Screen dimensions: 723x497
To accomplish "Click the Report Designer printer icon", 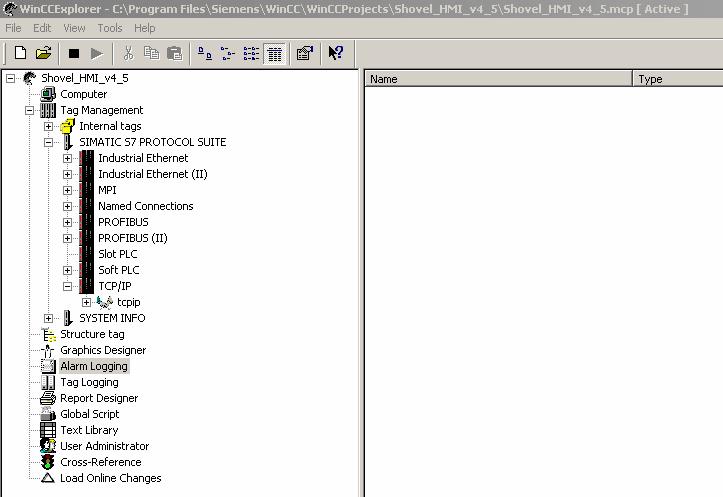I will click(x=48, y=398).
